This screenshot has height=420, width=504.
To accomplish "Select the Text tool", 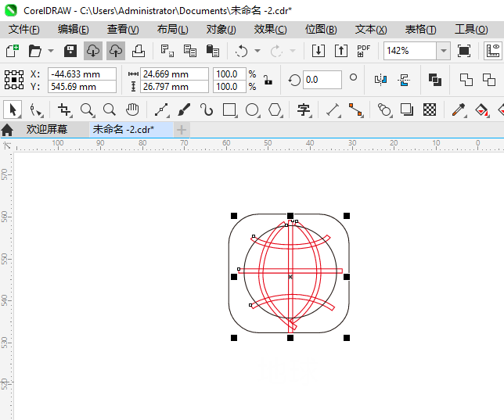I will [x=303, y=109].
